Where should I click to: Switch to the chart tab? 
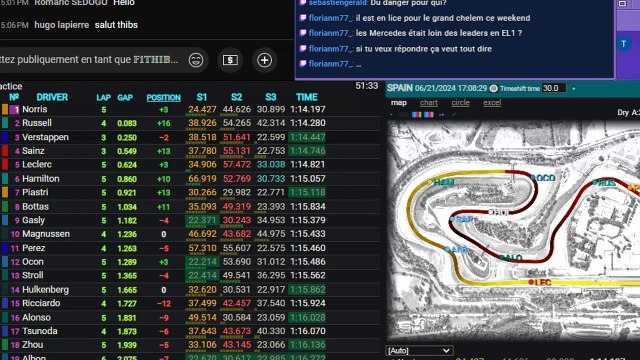click(429, 103)
